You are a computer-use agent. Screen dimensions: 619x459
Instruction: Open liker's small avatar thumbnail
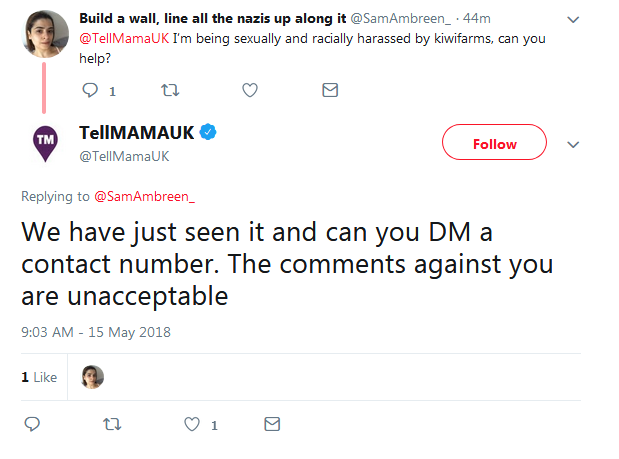(x=92, y=377)
